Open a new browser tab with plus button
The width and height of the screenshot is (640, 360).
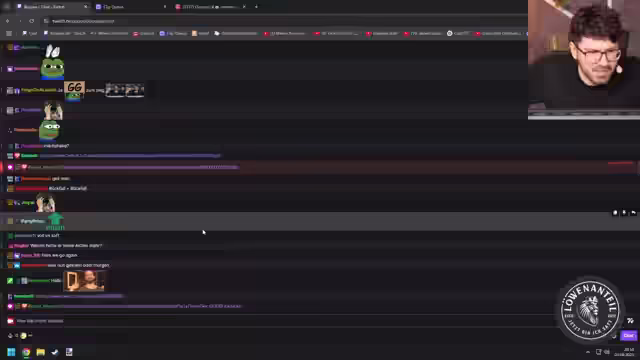[x=256, y=7]
